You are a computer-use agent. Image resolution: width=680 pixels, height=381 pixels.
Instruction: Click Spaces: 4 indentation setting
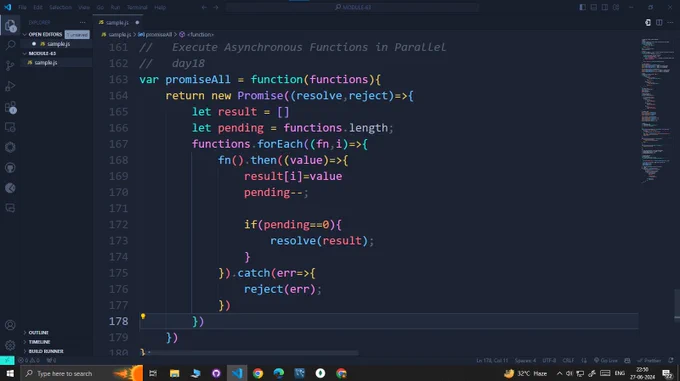coord(525,360)
